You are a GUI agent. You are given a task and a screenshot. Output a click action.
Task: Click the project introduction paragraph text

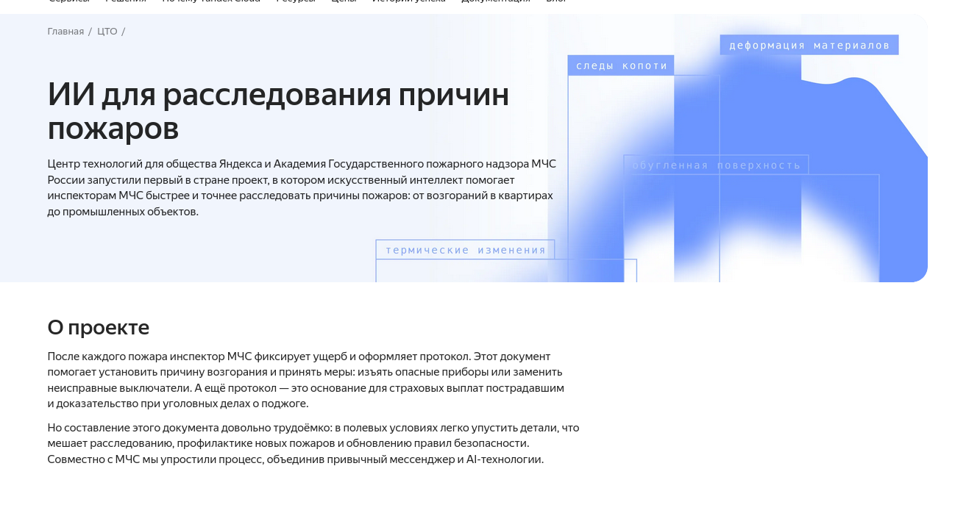301,187
